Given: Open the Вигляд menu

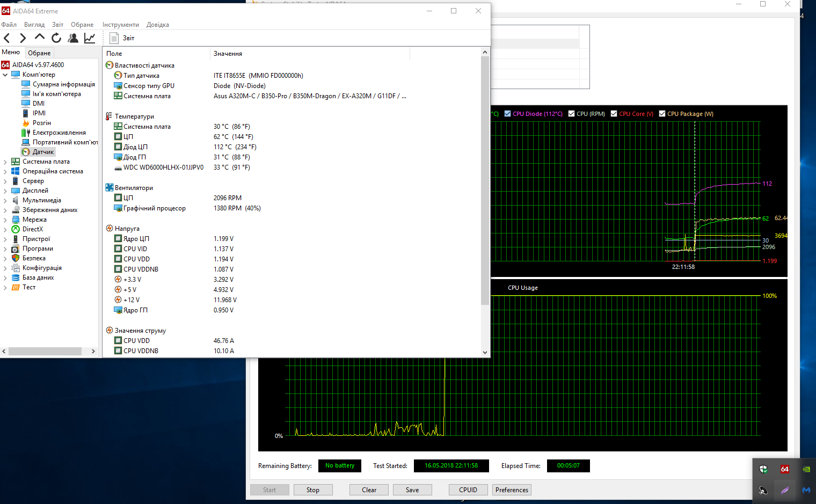Looking at the screenshot, I should 34,25.
